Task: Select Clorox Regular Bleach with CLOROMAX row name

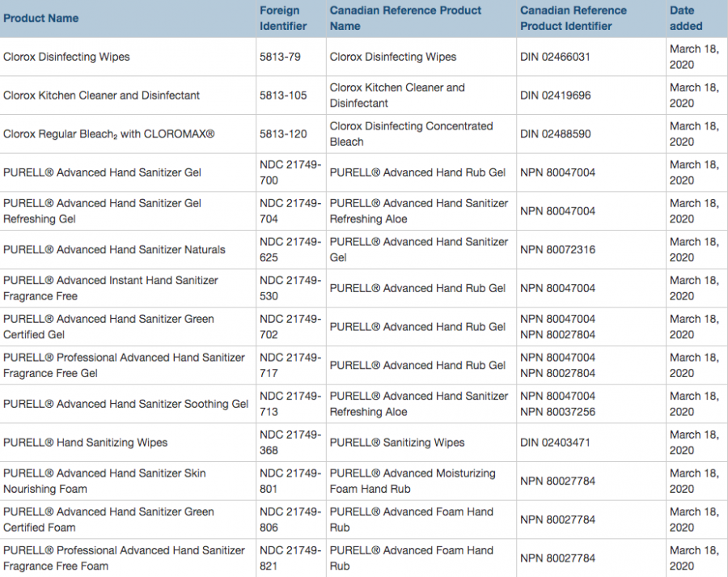Action: click(x=108, y=134)
